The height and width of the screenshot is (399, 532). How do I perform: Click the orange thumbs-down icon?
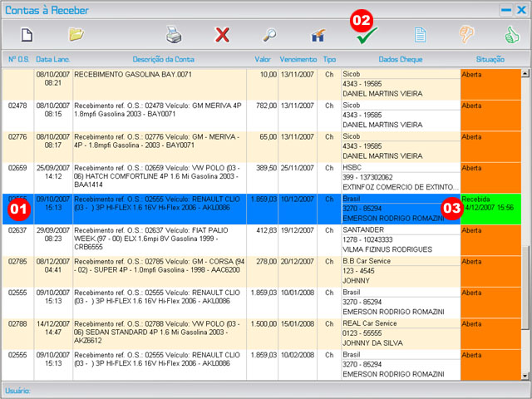468,35
